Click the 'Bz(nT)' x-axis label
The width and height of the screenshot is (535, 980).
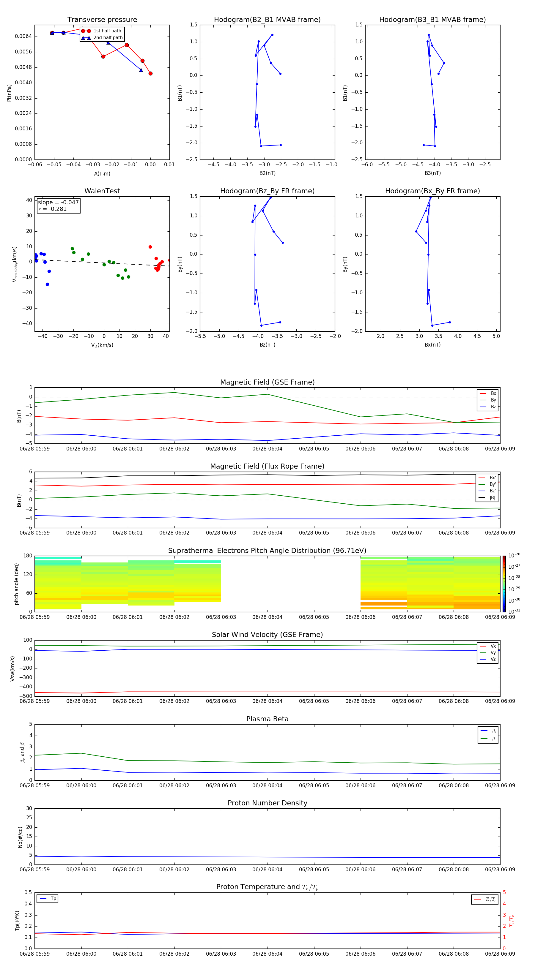[x=267, y=345]
